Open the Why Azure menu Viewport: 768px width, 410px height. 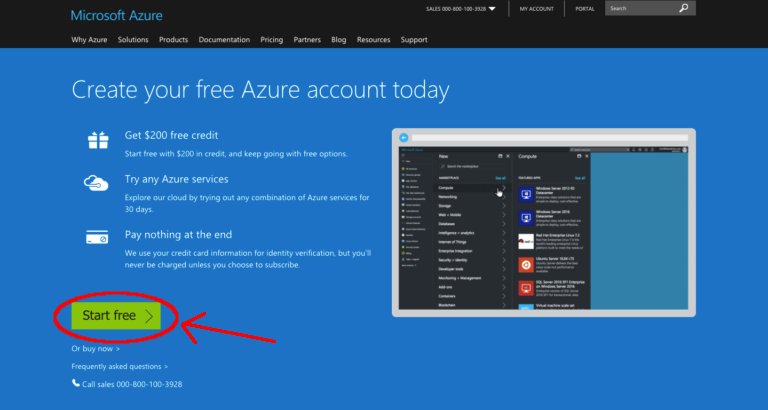pyautogui.click(x=89, y=40)
